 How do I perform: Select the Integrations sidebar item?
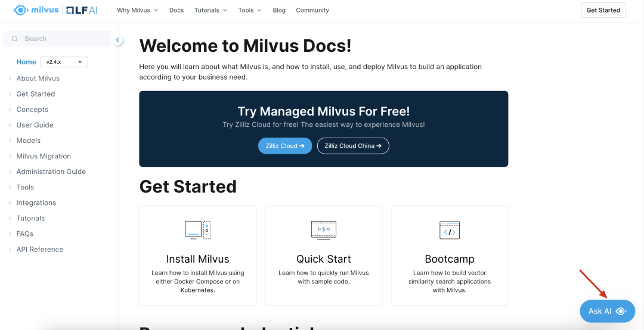click(36, 203)
